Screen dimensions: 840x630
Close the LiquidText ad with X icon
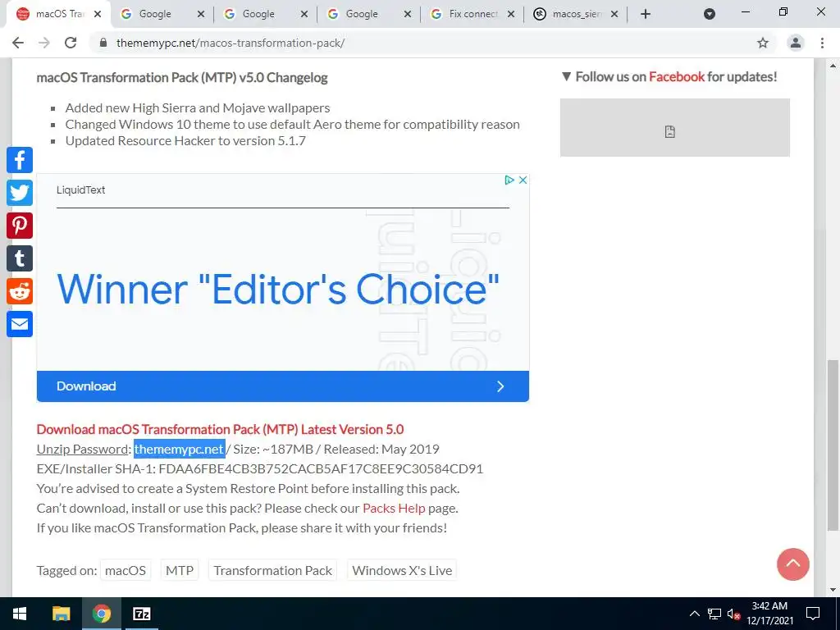(523, 180)
